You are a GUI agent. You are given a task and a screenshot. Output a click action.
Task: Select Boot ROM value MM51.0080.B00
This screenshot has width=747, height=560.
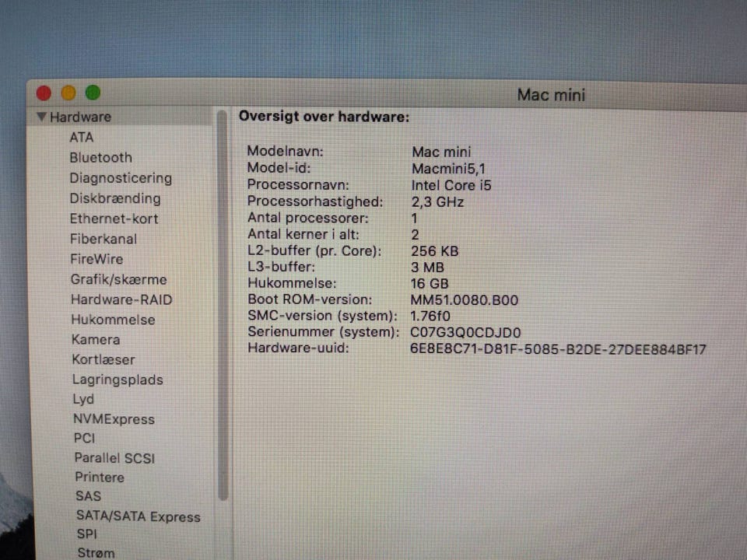coord(464,300)
